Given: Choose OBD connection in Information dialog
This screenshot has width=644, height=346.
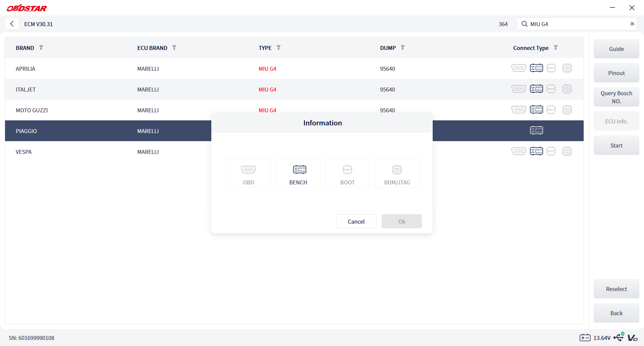Looking at the screenshot, I should tap(249, 173).
